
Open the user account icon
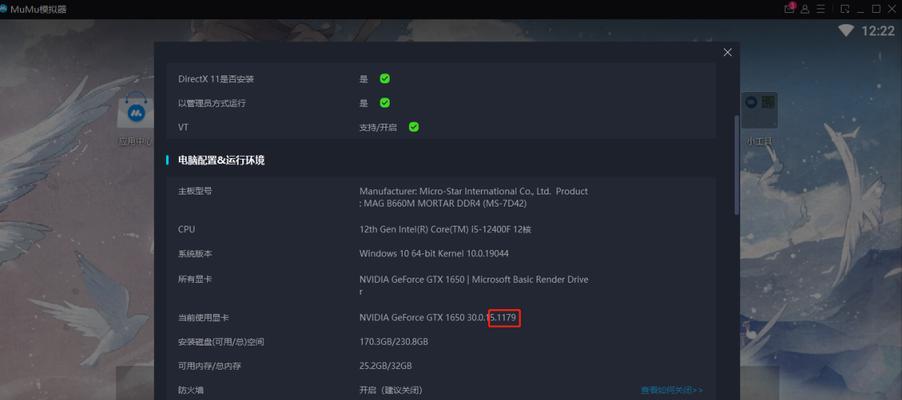click(805, 9)
